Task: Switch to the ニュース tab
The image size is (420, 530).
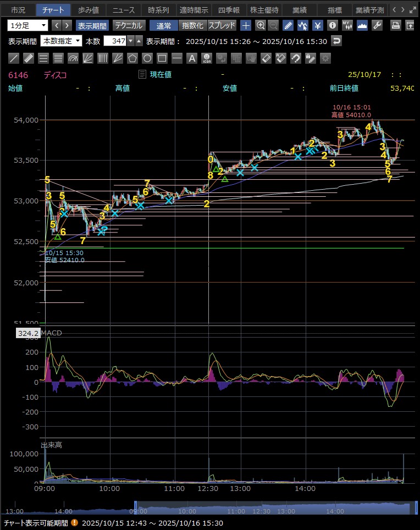Action: pos(123,10)
